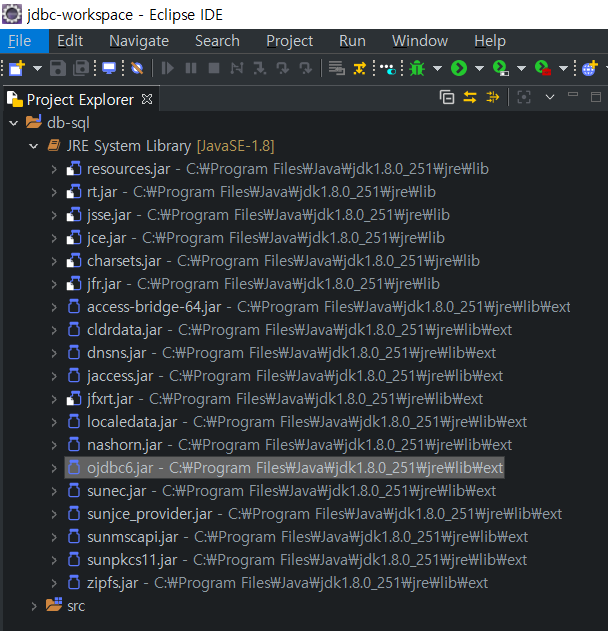Open the console/terminal monitor icon
Screen dimensions: 608x631
click(x=109, y=68)
